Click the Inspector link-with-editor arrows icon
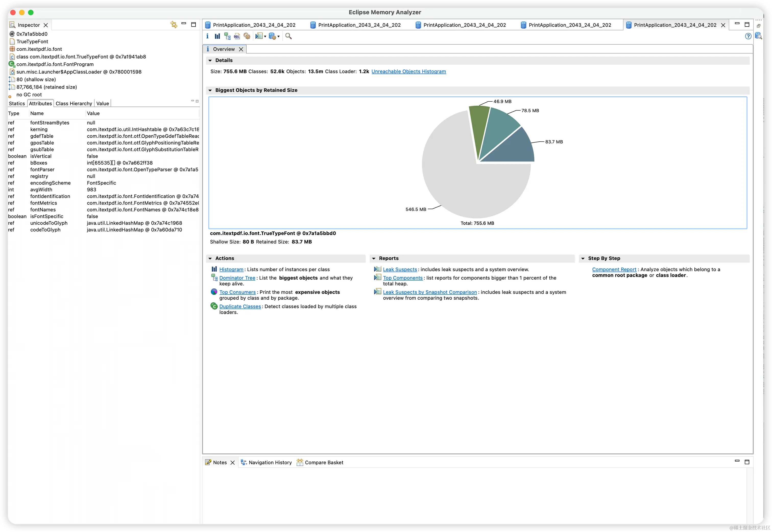This screenshot has width=772, height=532. coord(174,24)
